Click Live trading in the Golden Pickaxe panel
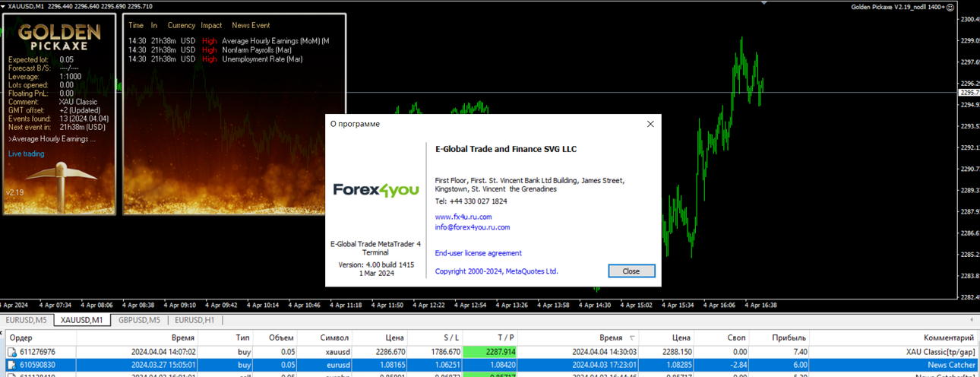 [x=27, y=154]
